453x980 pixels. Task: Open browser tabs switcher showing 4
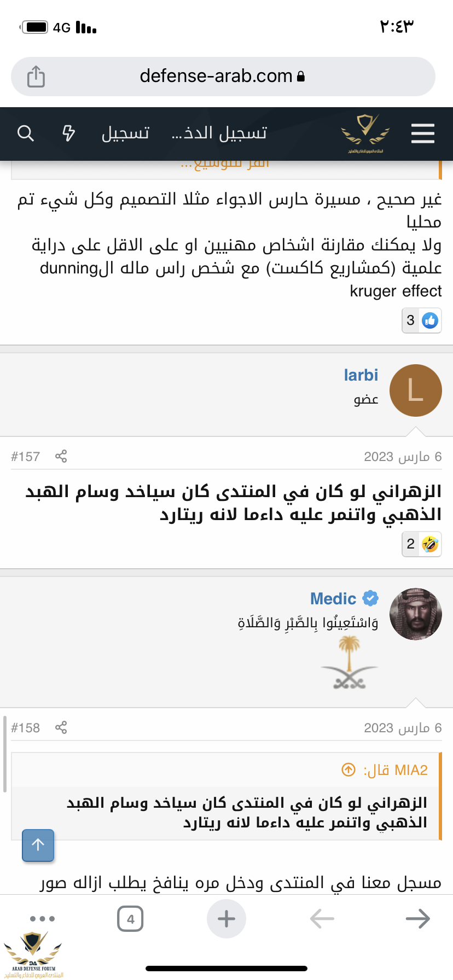pos(130,919)
